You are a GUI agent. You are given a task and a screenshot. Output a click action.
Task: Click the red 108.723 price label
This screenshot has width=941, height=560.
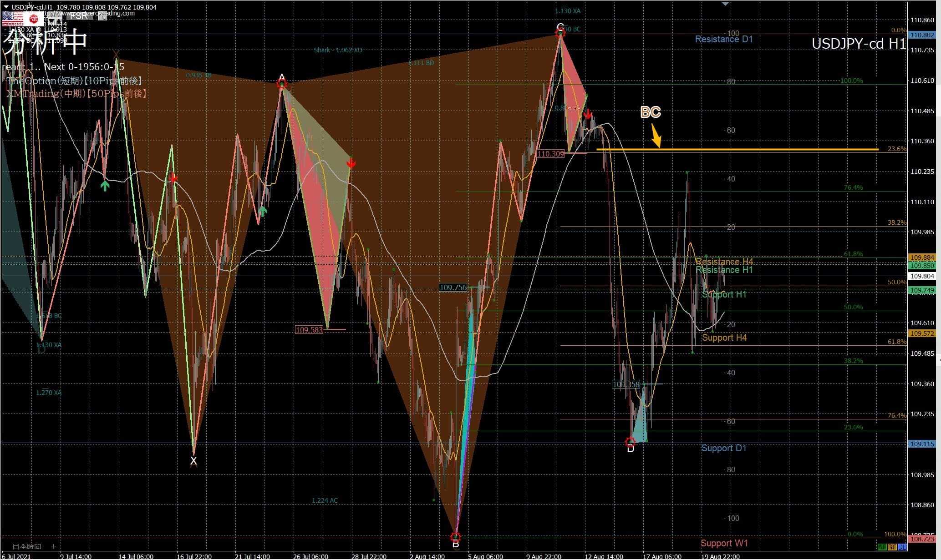click(921, 539)
